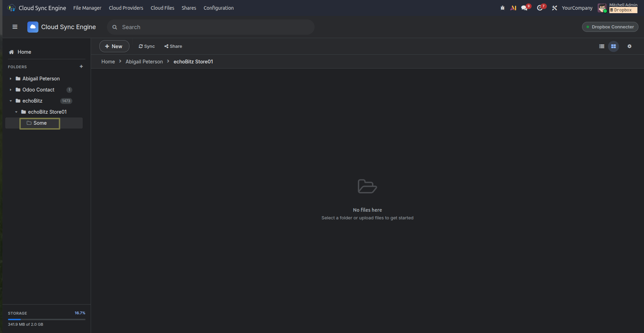Go to Abigail Peterson in breadcrumb
The image size is (644, 333).
[144, 62]
